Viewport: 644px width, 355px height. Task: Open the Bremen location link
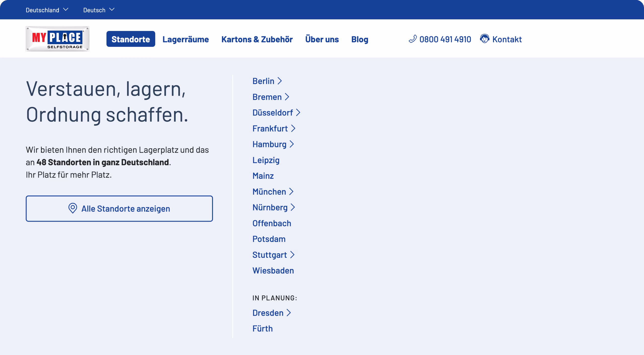[x=267, y=97]
